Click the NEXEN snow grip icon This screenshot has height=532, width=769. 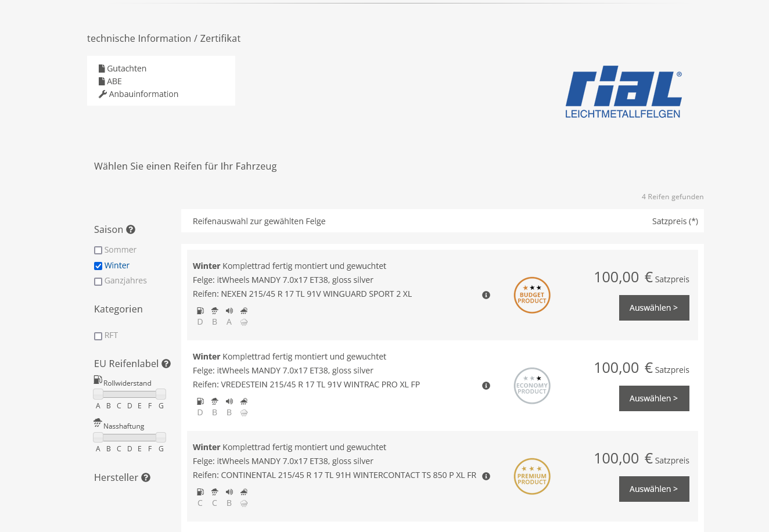[244, 311]
